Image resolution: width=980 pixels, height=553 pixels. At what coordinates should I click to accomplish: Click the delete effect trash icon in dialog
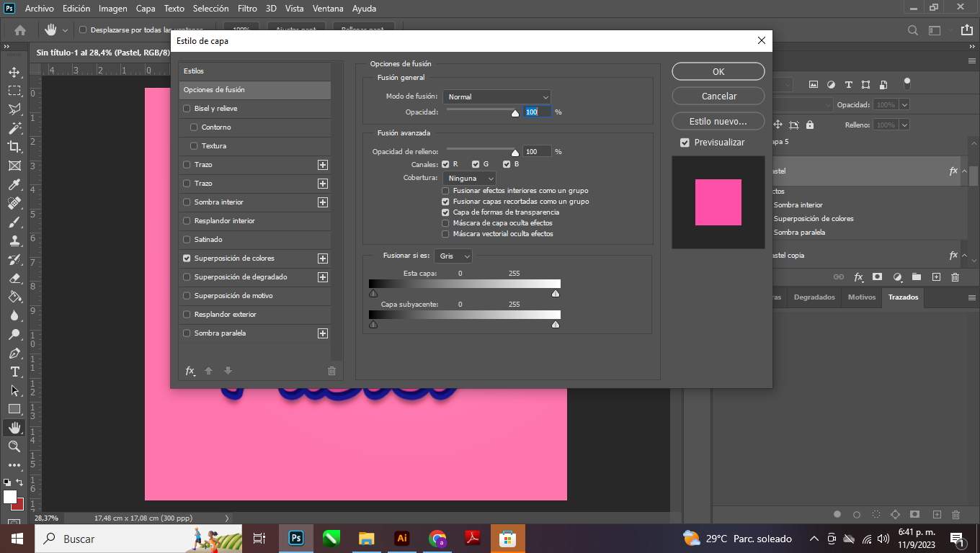tap(331, 371)
